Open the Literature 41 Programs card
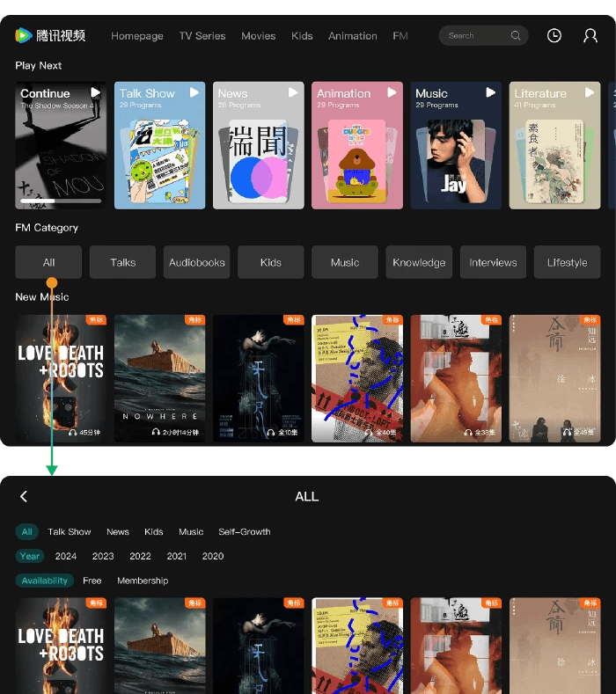The width and height of the screenshot is (616, 694). (x=555, y=145)
